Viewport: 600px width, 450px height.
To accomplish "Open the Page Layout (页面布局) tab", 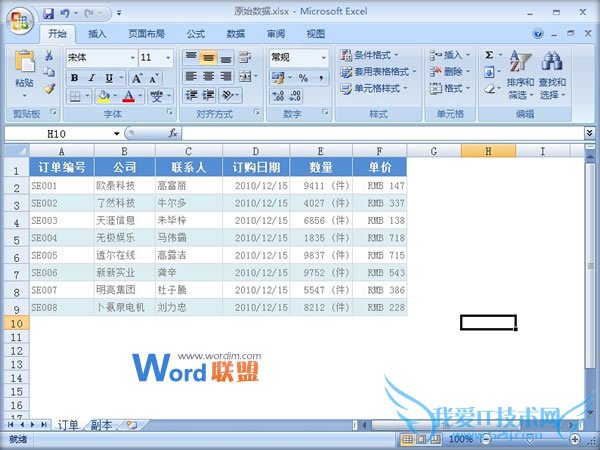I will (x=146, y=34).
